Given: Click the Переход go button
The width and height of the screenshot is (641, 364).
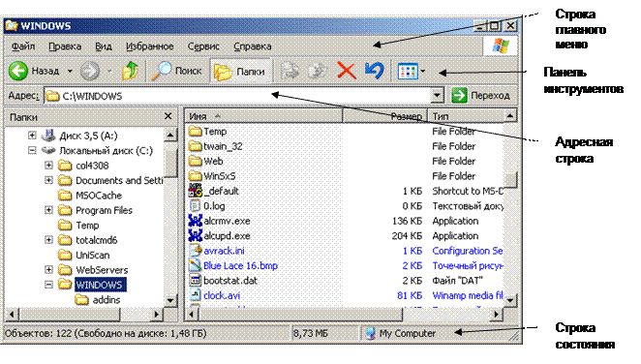Looking at the screenshot, I should click(x=481, y=96).
